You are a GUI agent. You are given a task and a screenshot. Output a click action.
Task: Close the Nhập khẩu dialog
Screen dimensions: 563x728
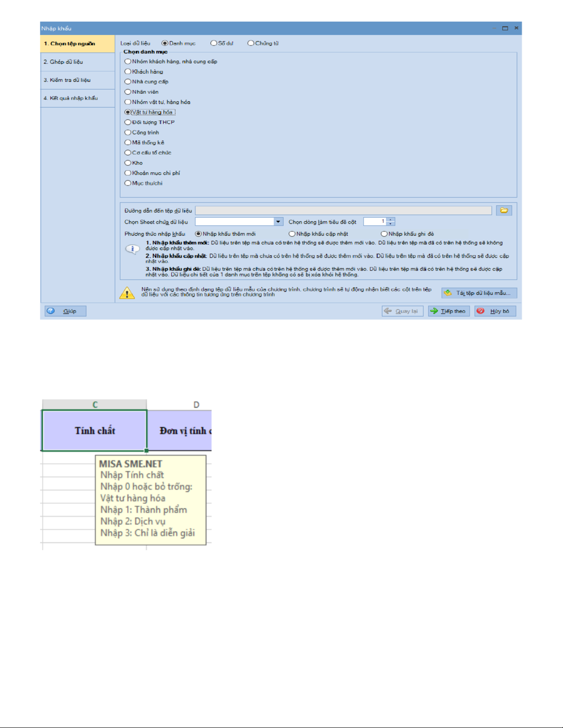point(516,28)
